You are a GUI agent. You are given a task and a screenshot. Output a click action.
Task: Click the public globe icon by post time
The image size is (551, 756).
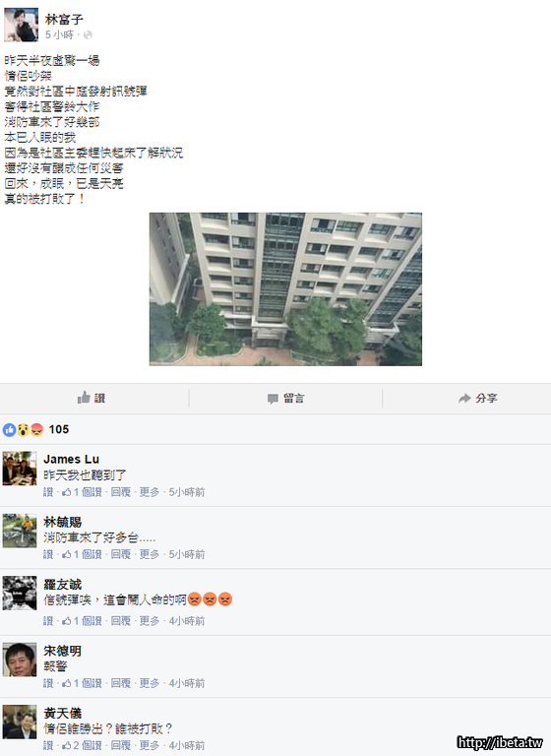coord(88,35)
